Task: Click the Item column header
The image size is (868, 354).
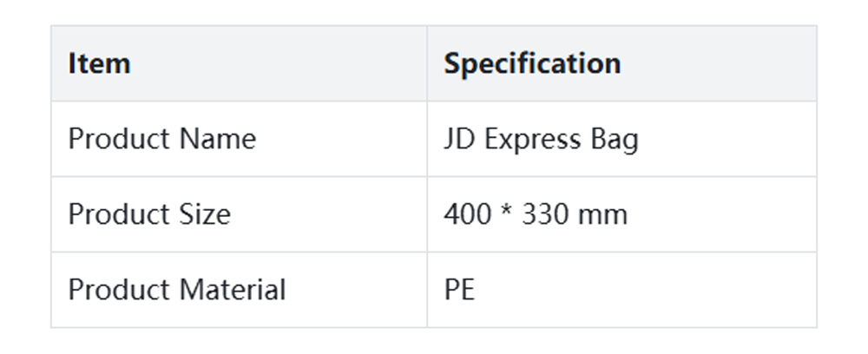Action: 99,63
